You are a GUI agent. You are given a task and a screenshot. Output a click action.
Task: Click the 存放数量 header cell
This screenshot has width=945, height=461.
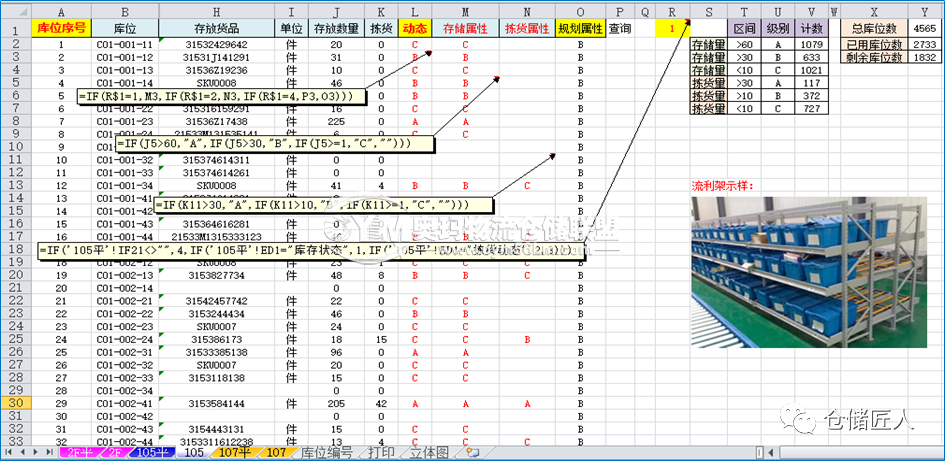(x=336, y=28)
